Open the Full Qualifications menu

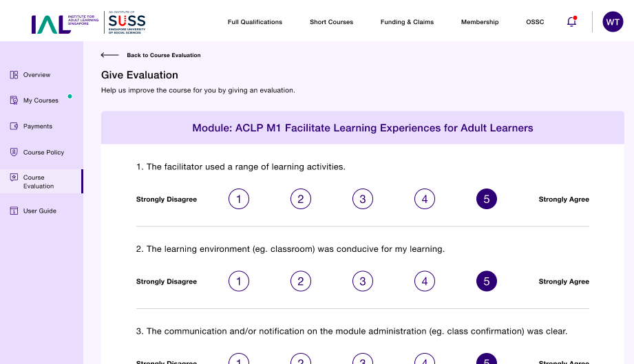coord(255,22)
